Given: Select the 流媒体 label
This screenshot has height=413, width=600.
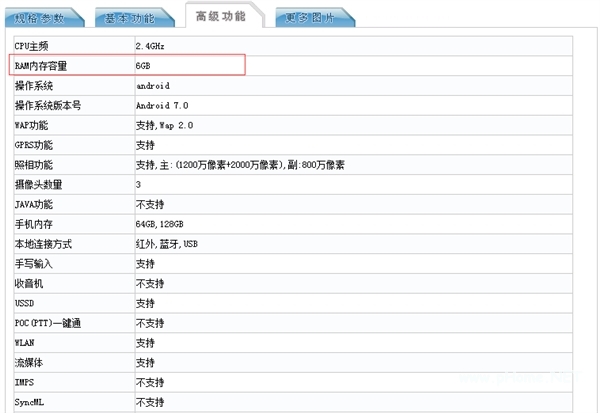Looking at the screenshot, I should coord(29,363).
